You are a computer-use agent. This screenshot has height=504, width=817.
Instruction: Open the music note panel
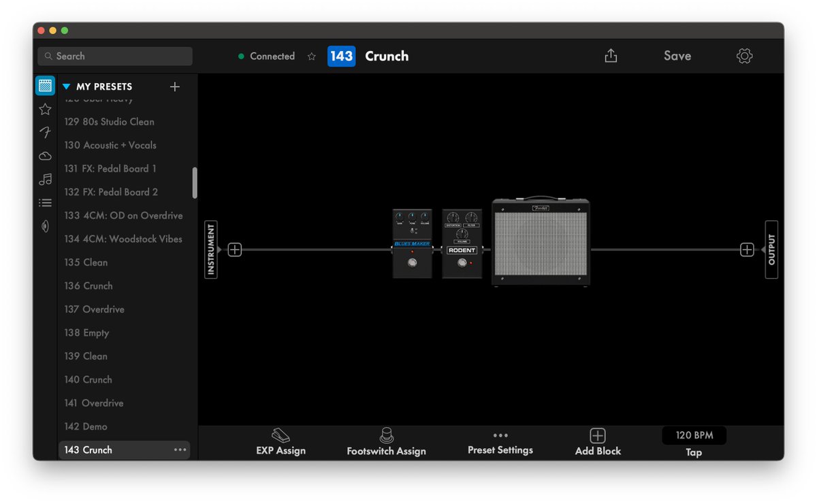coord(45,179)
